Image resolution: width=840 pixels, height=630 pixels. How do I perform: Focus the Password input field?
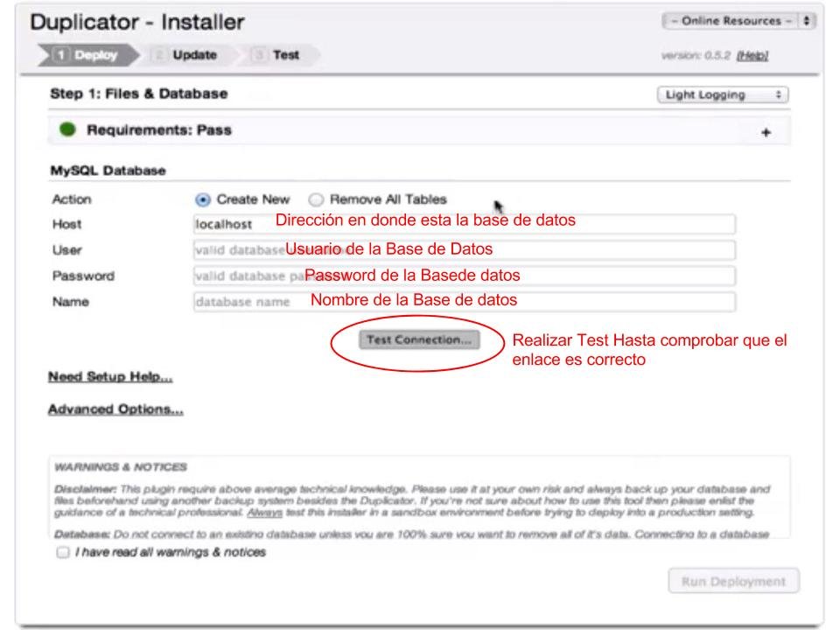(x=465, y=276)
